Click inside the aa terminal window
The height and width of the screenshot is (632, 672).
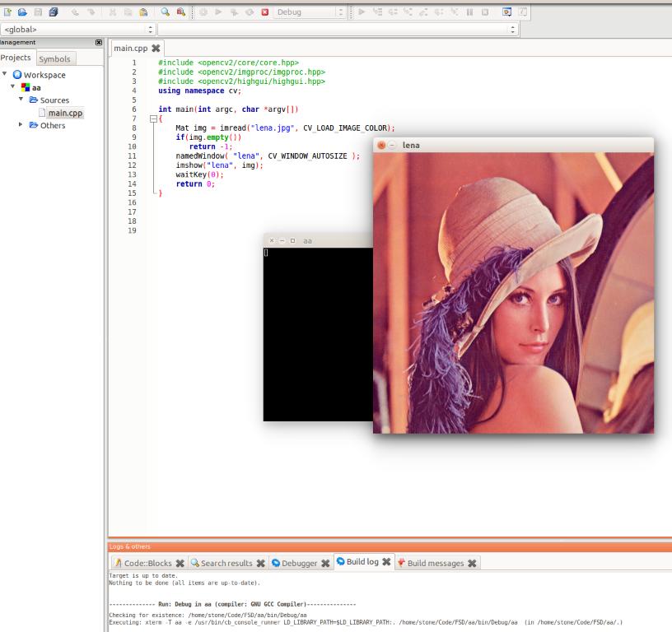click(318, 334)
